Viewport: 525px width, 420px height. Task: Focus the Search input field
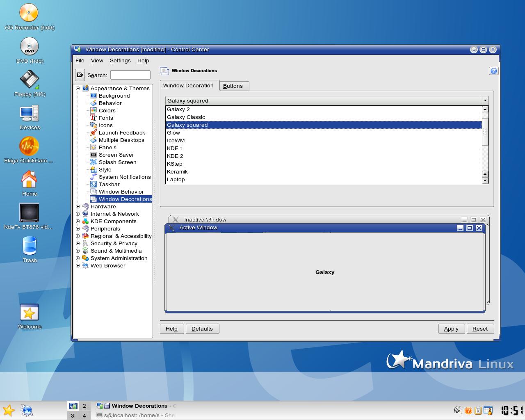click(130, 75)
